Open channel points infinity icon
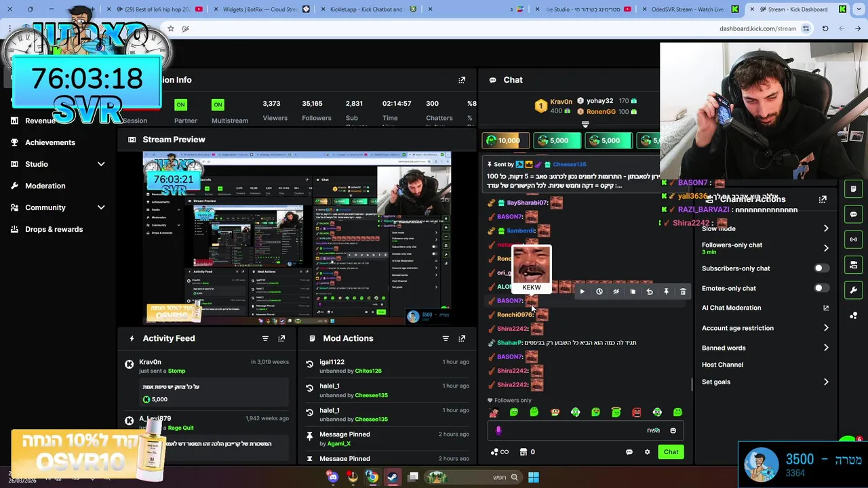Image resolution: width=868 pixels, height=488 pixels. pos(499,452)
